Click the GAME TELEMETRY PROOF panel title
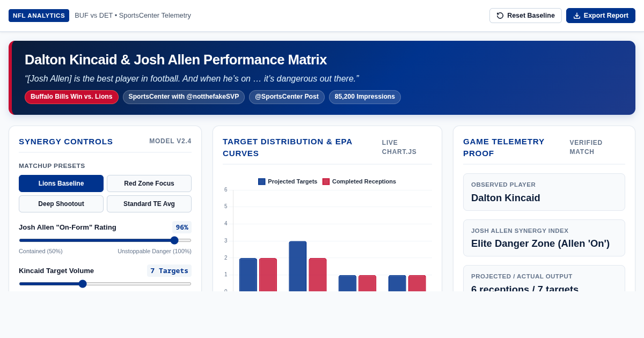The width and height of the screenshot is (644, 338). tap(504, 148)
